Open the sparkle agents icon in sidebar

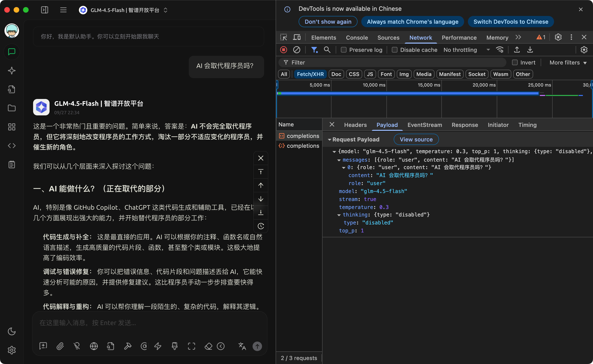[x=12, y=71]
